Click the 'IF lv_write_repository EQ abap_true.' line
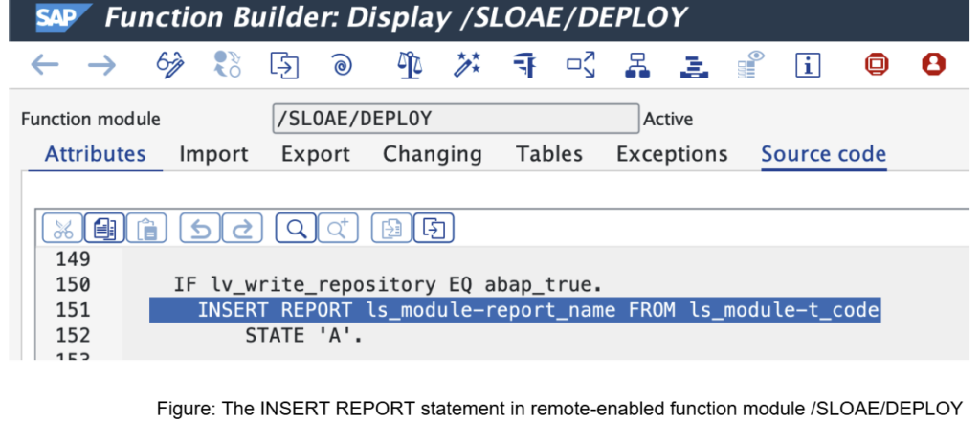 pos(388,285)
